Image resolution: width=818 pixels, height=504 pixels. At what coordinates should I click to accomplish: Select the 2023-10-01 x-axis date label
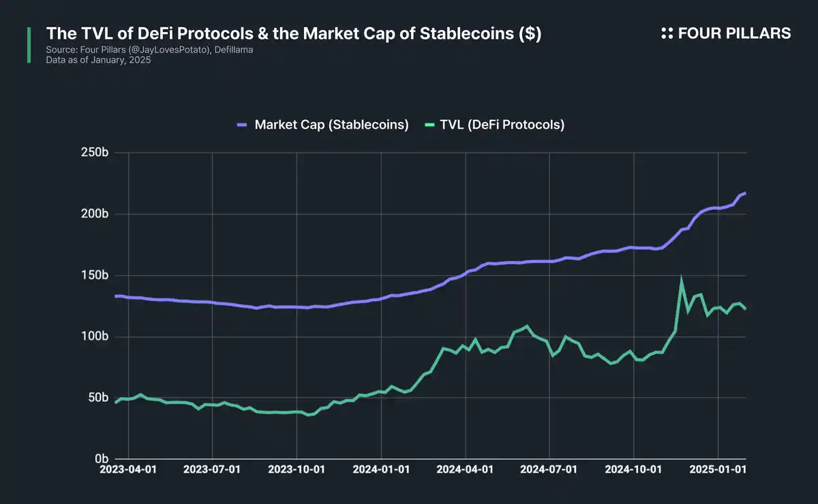tap(297, 469)
